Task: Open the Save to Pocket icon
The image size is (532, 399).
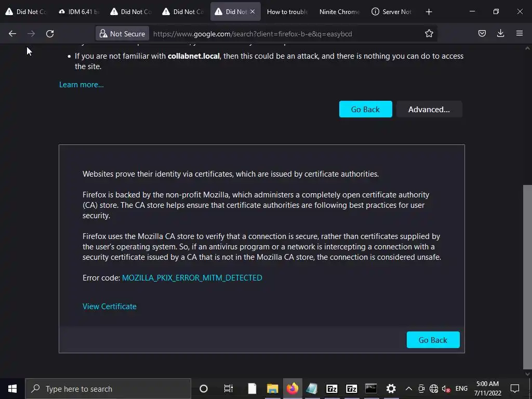Action: click(482, 33)
